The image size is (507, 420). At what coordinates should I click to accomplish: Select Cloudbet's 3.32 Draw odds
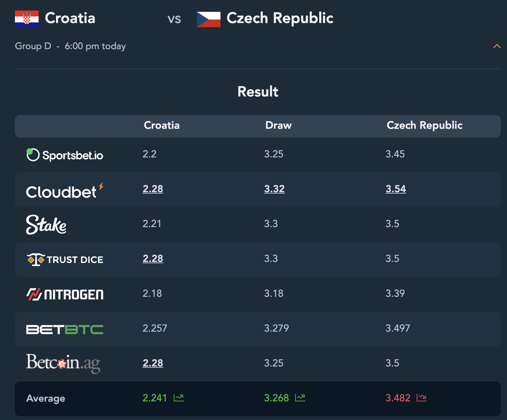click(274, 189)
